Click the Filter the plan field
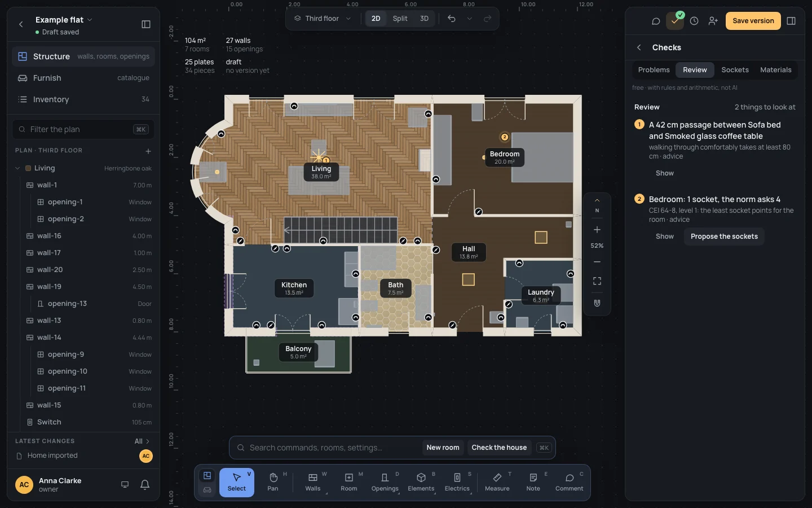The image size is (812, 508). pos(83,129)
